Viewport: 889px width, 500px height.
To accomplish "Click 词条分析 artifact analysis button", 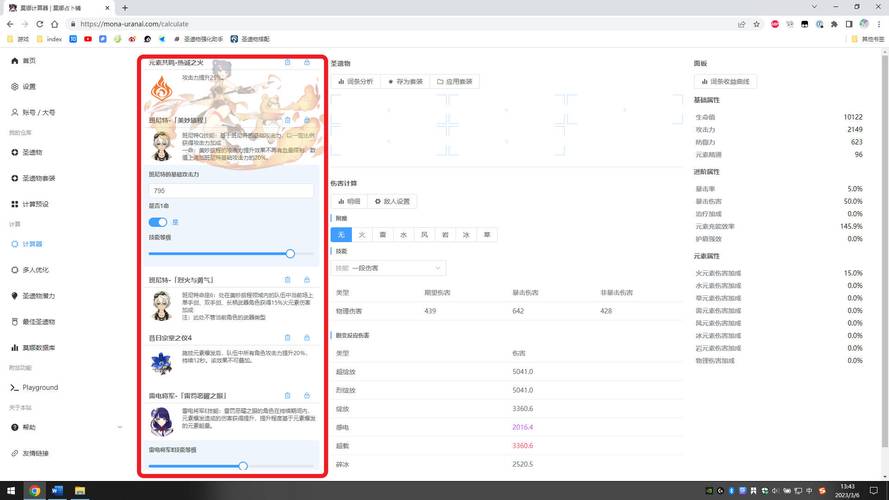I will pos(355,82).
